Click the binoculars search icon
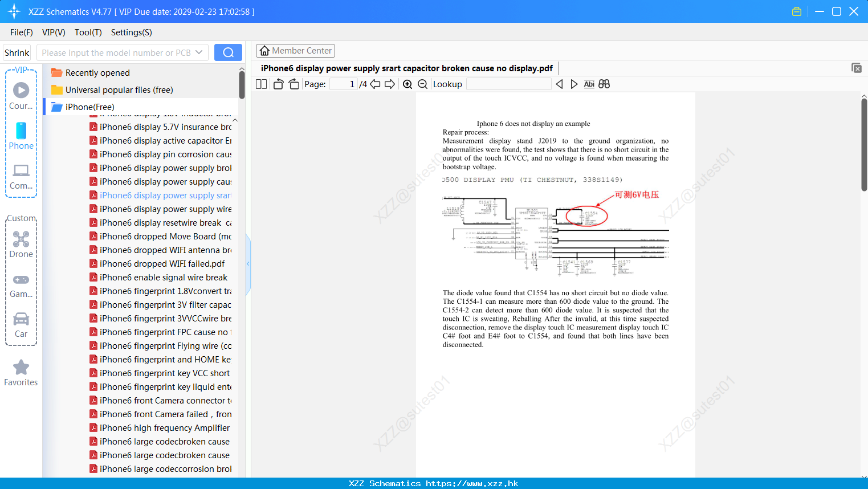Image resolution: width=868 pixels, height=489 pixels. coord(604,84)
